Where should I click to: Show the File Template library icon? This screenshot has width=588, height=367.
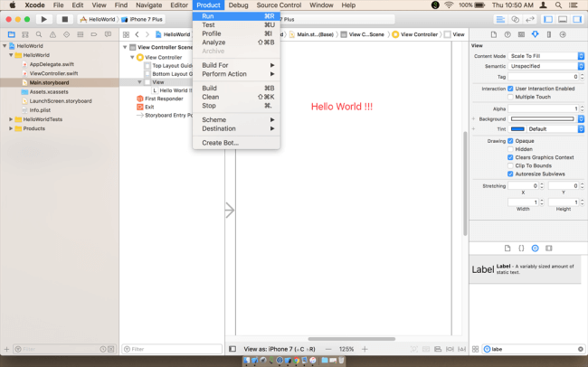[x=507, y=249]
